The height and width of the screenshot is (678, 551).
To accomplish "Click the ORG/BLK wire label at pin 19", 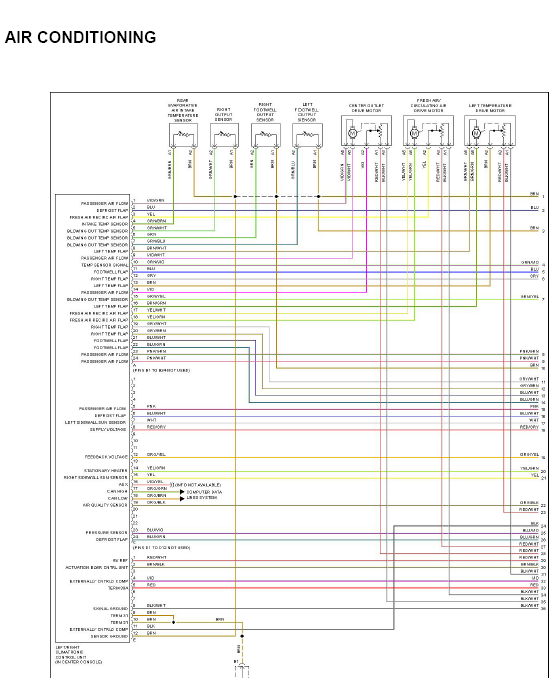I will tap(156, 502).
